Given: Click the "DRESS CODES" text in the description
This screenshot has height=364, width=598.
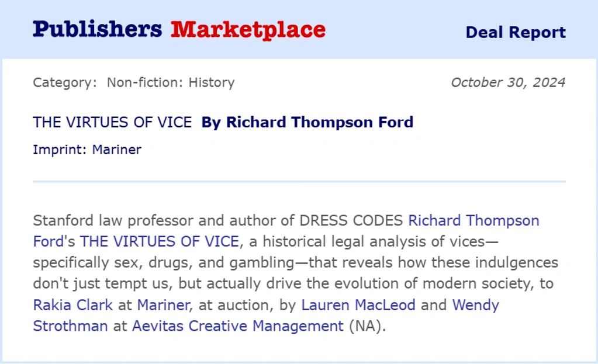Looking at the screenshot, I should coord(351,221).
